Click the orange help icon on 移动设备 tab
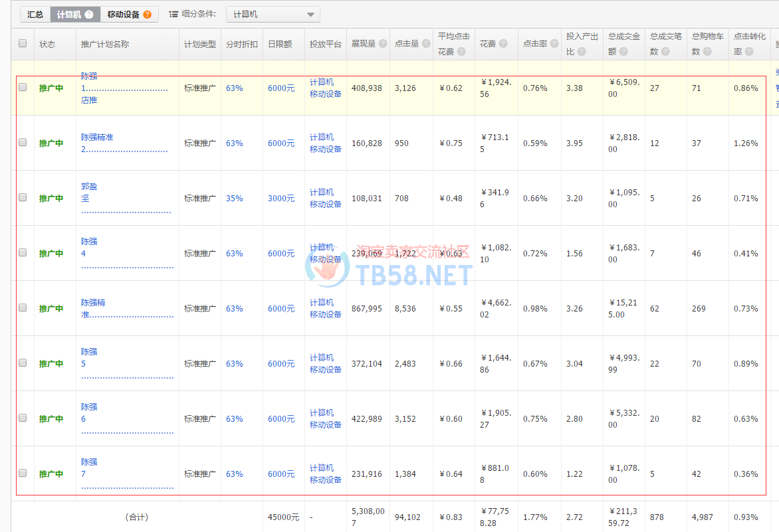The width and height of the screenshot is (779, 532). (147, 15)
